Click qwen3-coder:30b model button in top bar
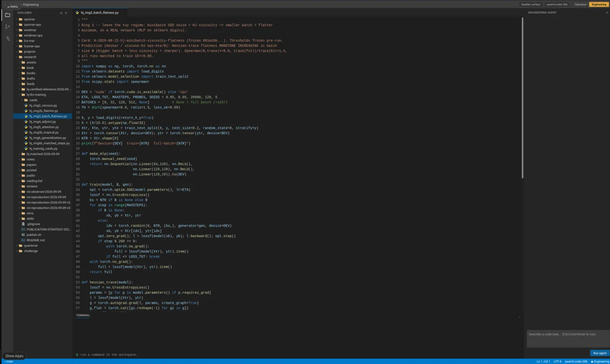Image resolution: width=610 pixels, height=364 pixels. [x=557, y=4]
